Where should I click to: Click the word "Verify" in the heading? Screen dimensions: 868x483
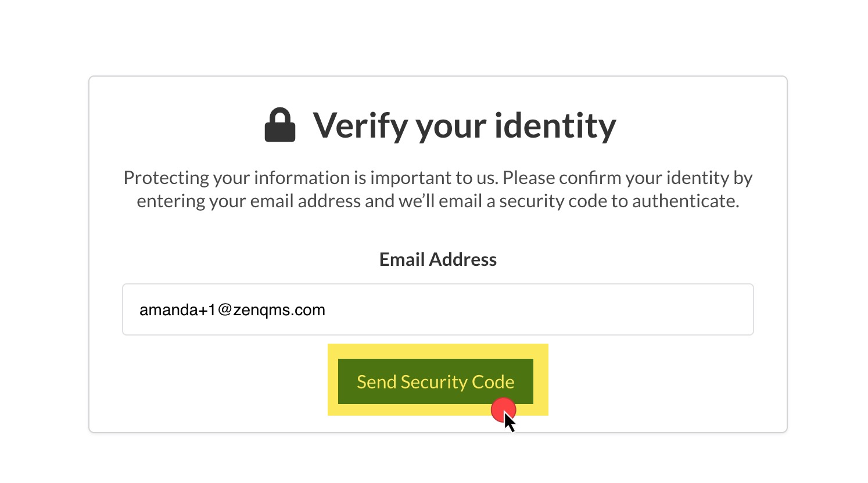[x=360, y=125]
